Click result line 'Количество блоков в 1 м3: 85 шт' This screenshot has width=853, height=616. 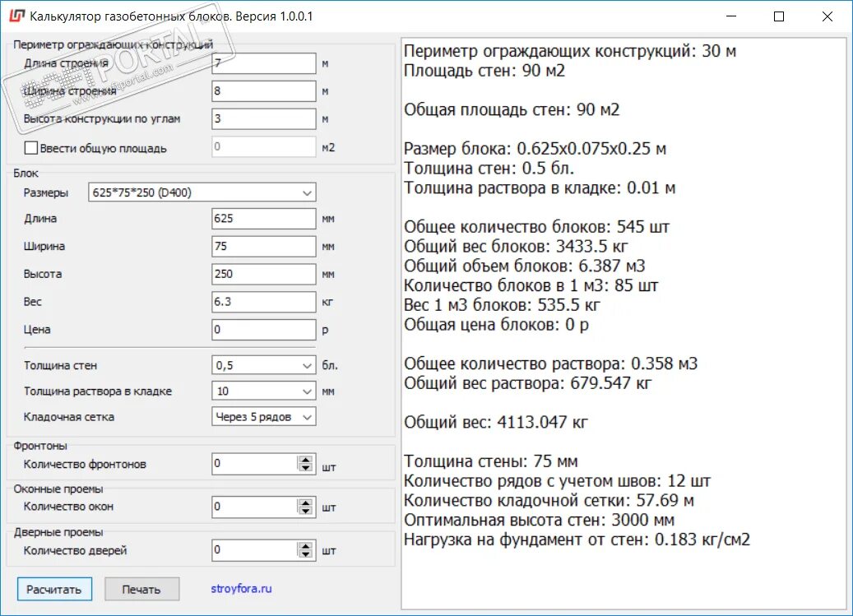531,285
